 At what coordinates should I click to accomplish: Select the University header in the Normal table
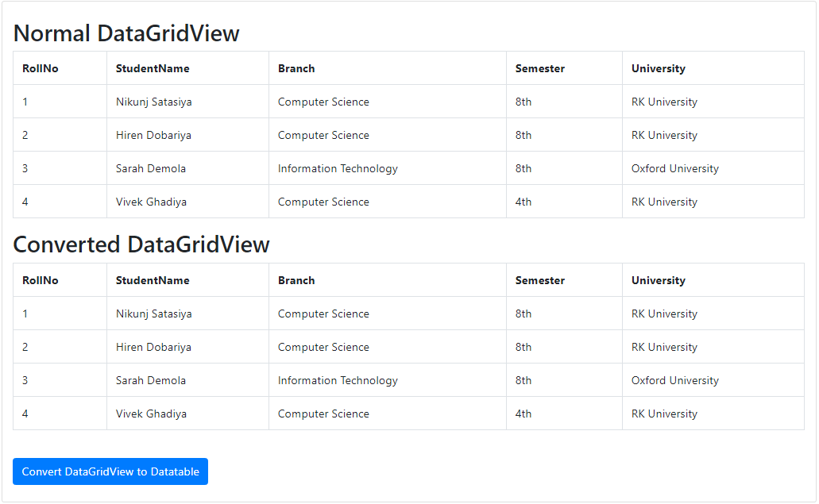pos(658,68)
